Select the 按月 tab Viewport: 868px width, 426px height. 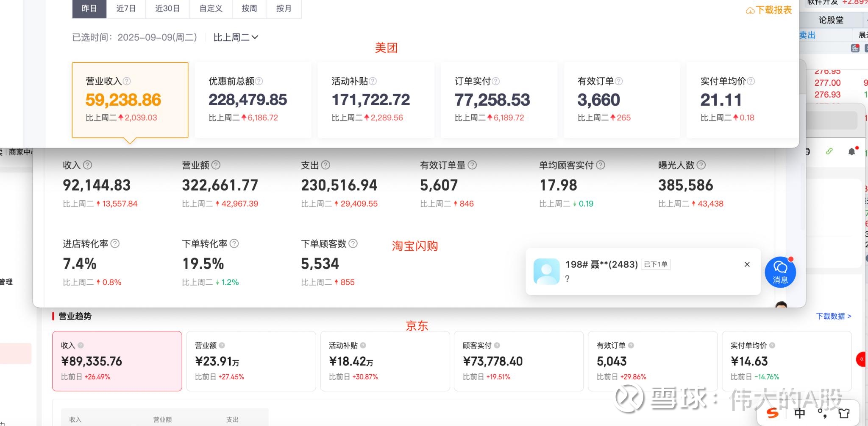pos(284,8)
